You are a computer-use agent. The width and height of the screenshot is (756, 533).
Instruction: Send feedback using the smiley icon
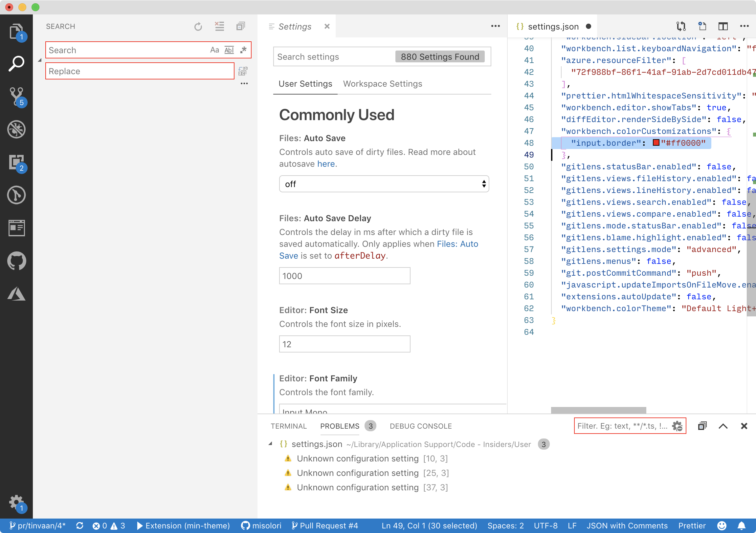(722, 525)
